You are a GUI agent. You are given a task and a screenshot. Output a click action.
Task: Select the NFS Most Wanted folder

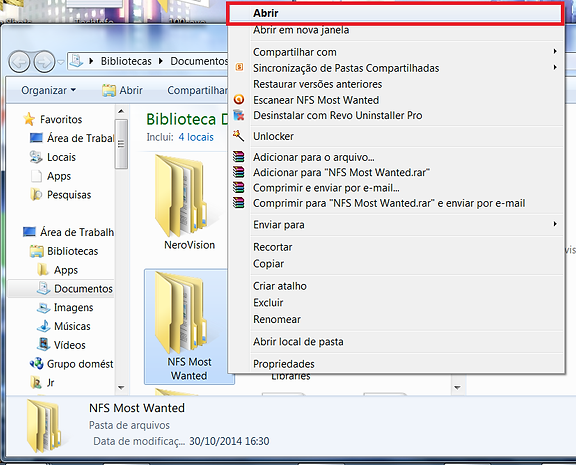pyautogui.click(x=189, y=326)
